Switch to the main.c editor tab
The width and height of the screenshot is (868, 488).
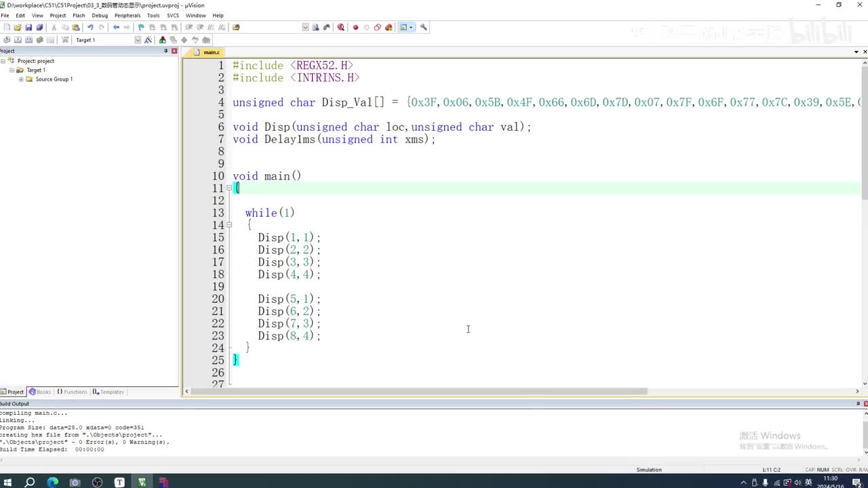click(206, 52)
